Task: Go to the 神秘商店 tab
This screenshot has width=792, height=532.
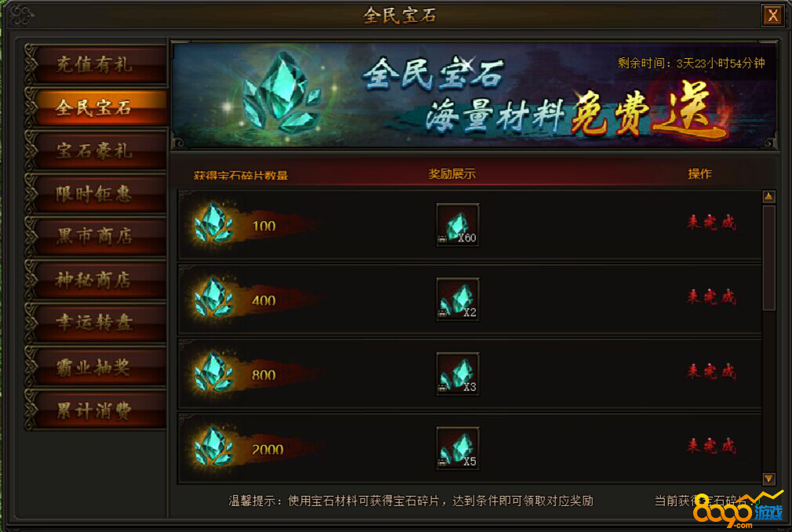Action: pos(96,280)
